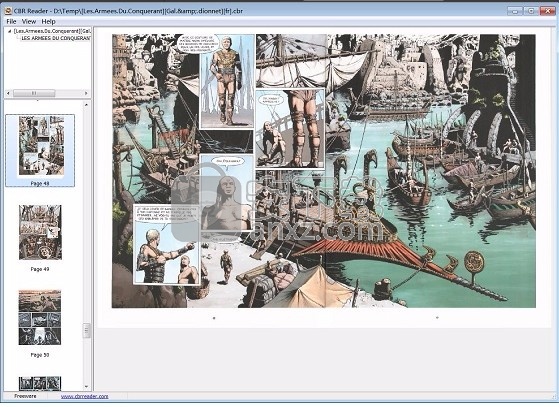Image resolution: width=559 pixels, height=407 pixels.
Task: Open the www.cbrreader.com link
Action: click(84, 396)
